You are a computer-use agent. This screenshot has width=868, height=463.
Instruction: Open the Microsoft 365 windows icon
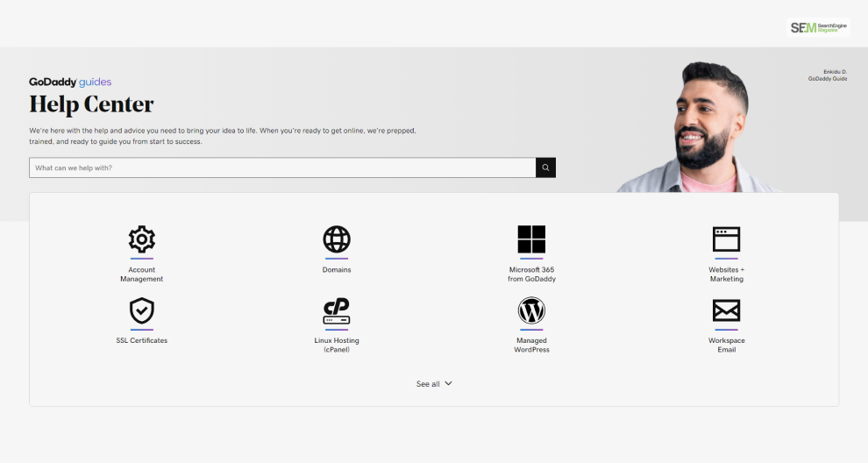[x=531, y=239]
